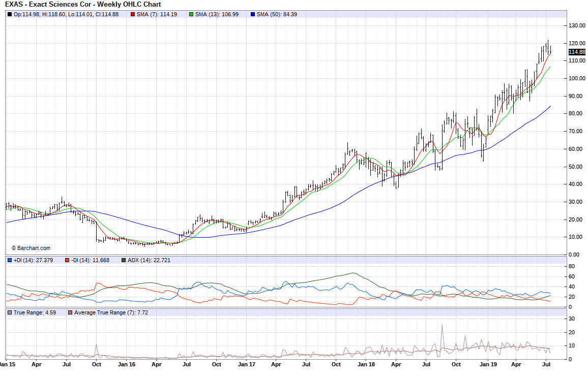Click the ADX panel 60 axis label
This screenshot has width=588, height=380.
click(572, 277)
